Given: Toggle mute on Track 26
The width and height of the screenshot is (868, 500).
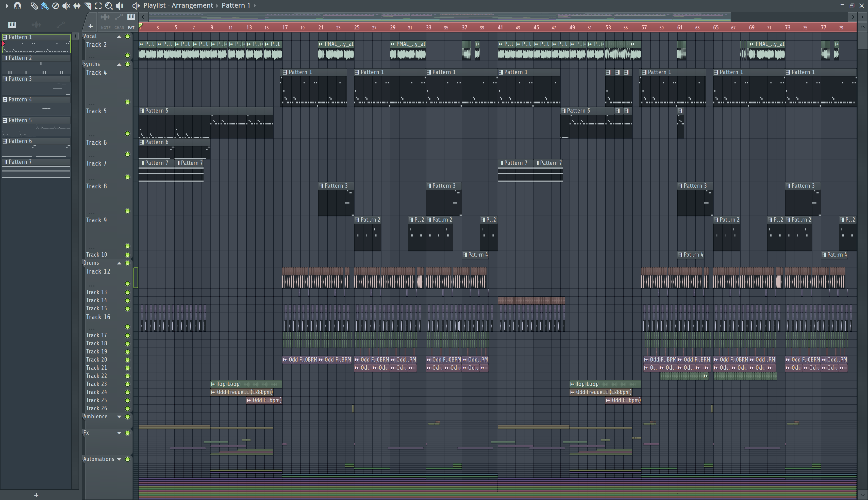Looking at the screenshot, I should [128, 409].
